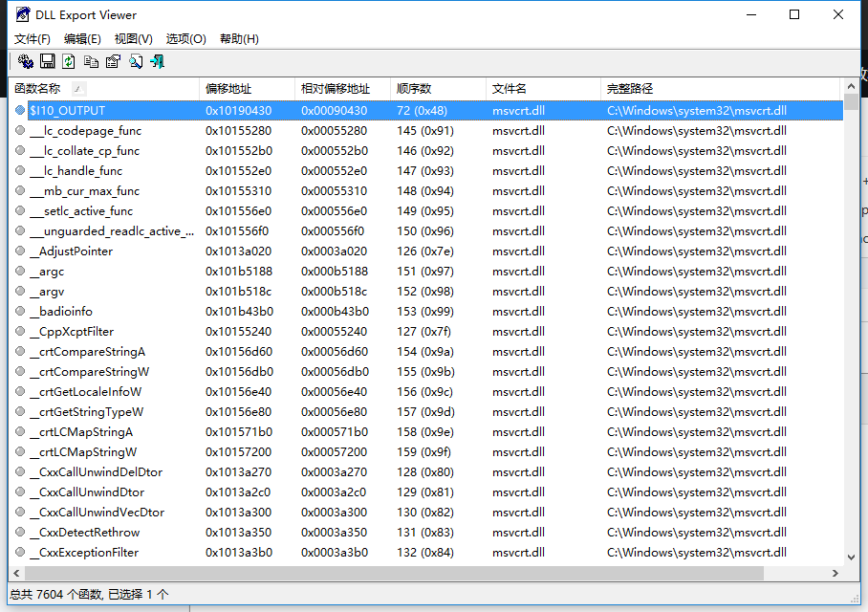Open the 编辑(E) menu

click(x=82, y=39)
